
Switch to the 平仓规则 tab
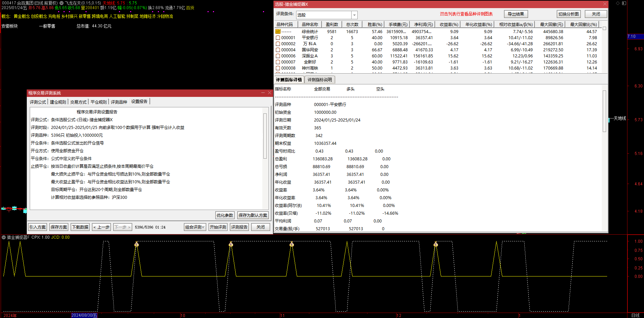tap(98, 102)
